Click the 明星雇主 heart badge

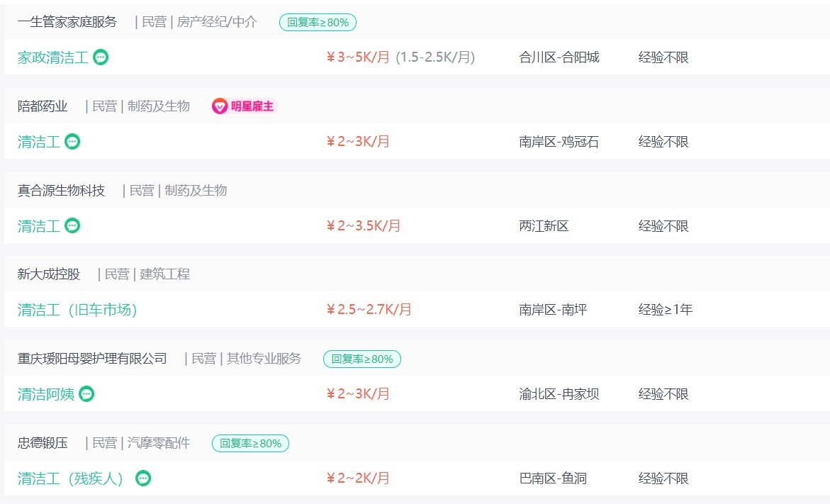(244, 106)
